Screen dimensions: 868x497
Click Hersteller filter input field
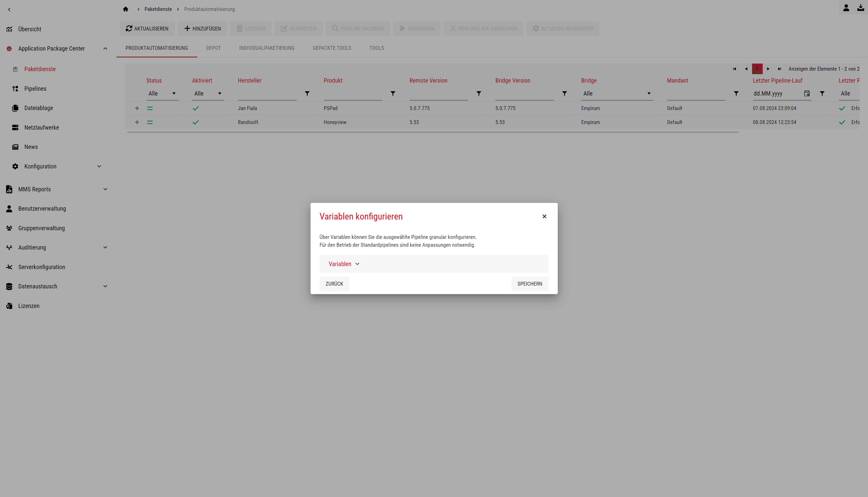267,94
